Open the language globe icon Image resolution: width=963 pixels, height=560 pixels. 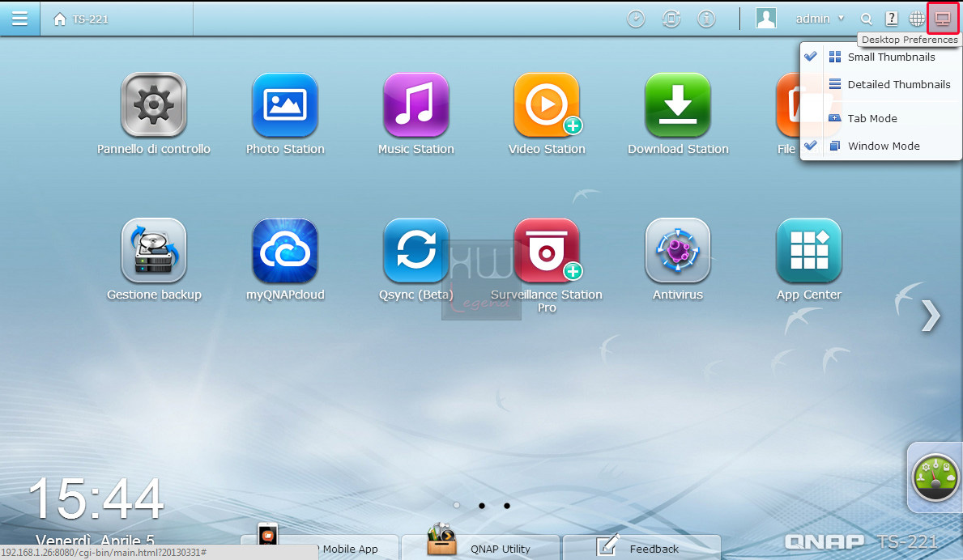(916, 19)
